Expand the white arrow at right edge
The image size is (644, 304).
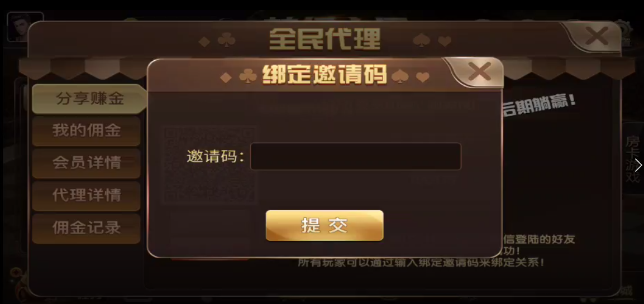(x=638, y=165)
